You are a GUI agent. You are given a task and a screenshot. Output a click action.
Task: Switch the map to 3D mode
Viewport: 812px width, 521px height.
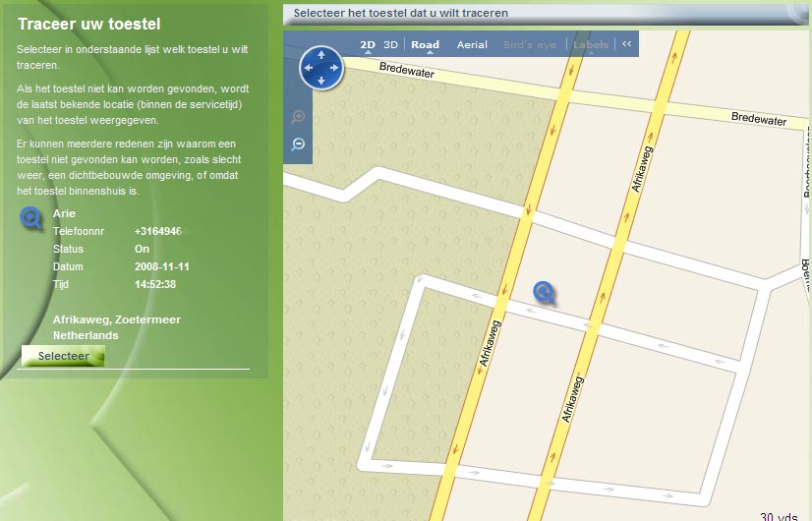tap(390, 45)
